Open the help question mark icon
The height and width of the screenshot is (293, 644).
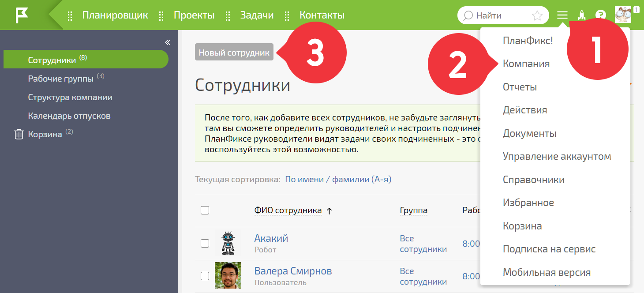pos(601,15)
